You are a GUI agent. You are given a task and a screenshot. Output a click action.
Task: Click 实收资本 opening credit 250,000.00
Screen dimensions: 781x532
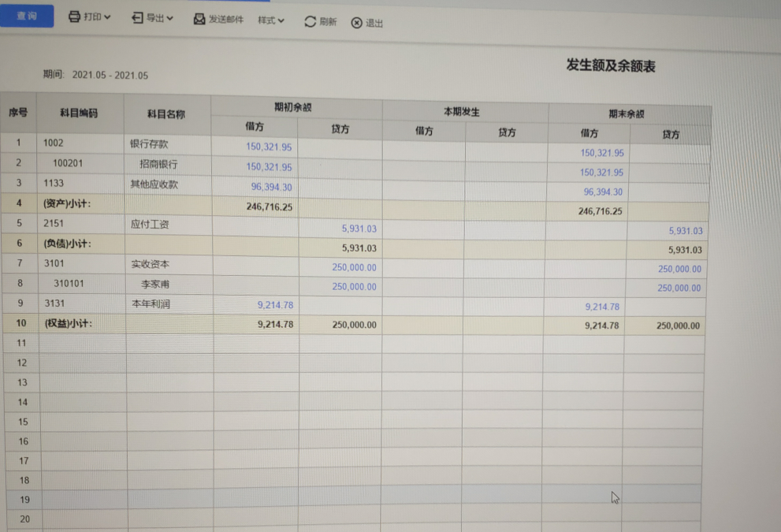pyautogui.click(x=354, y=267)
